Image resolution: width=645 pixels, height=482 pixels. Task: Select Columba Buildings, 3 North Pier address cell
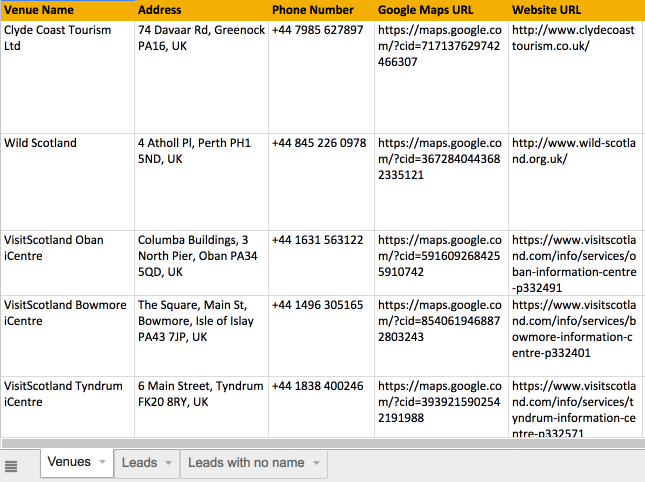point(201,263)
